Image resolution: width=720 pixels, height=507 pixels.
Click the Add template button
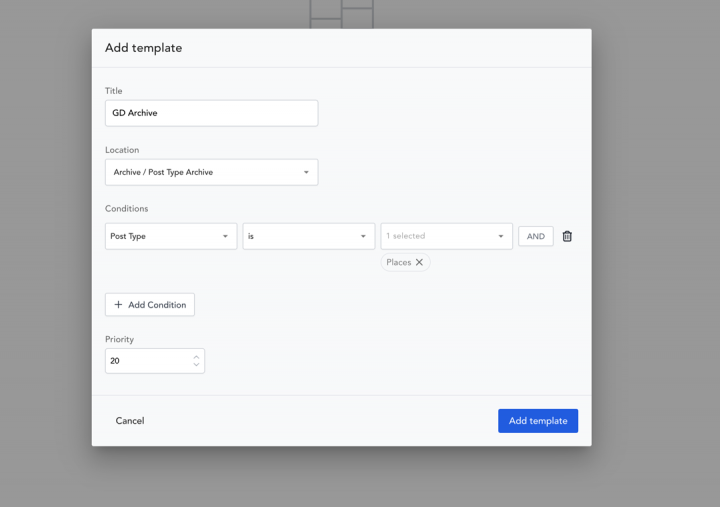537,421
